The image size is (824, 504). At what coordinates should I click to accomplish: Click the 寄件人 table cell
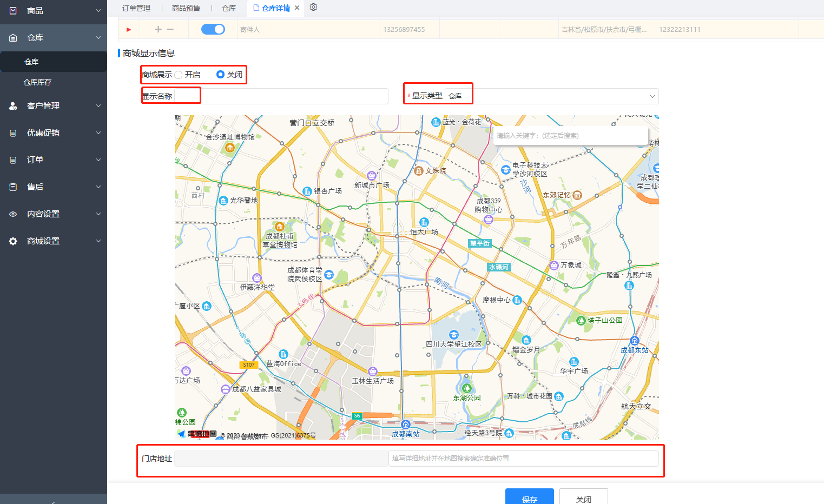(308, 29)
